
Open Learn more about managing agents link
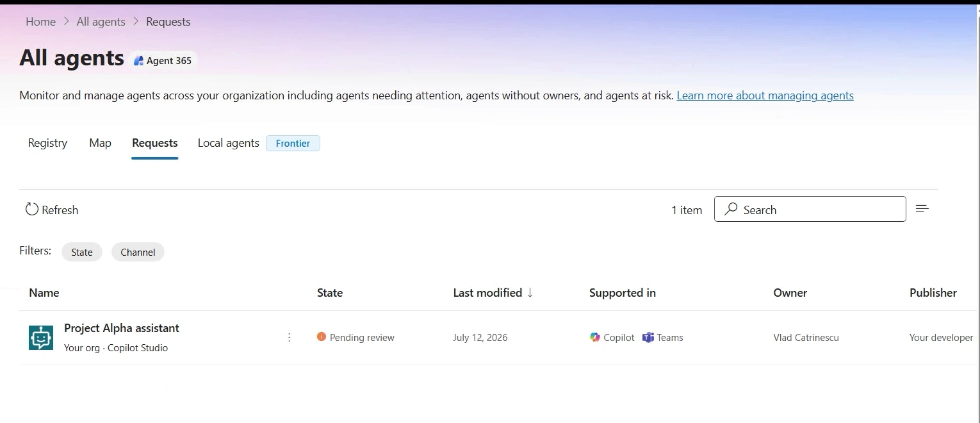[x=765, y=95]
